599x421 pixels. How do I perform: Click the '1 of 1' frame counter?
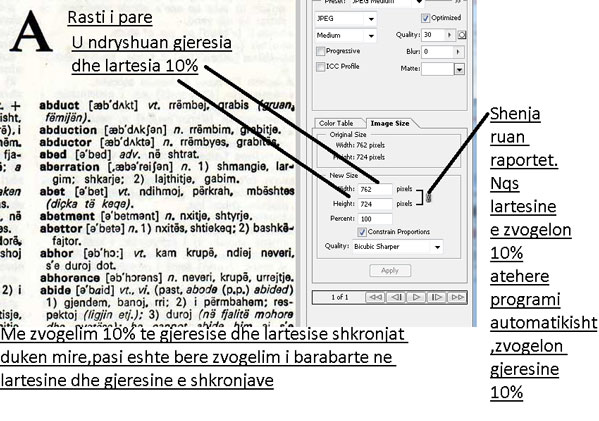tap(340, 297)
